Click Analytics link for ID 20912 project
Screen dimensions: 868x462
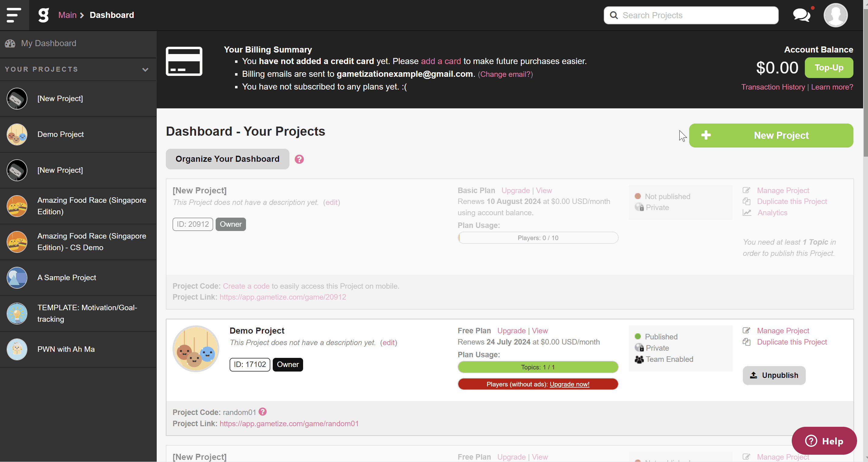[x=772, y=212]
